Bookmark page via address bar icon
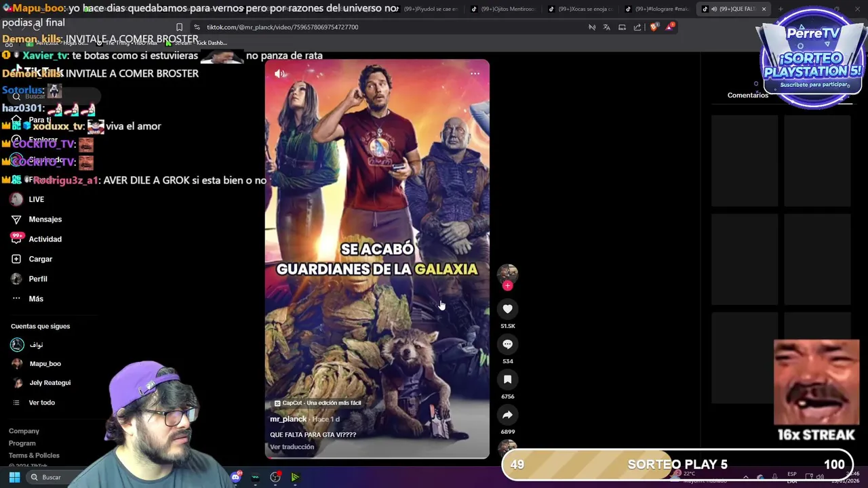The width and height of the screenshot is (868, 488). pyautogui.click(x=179, y=27)
